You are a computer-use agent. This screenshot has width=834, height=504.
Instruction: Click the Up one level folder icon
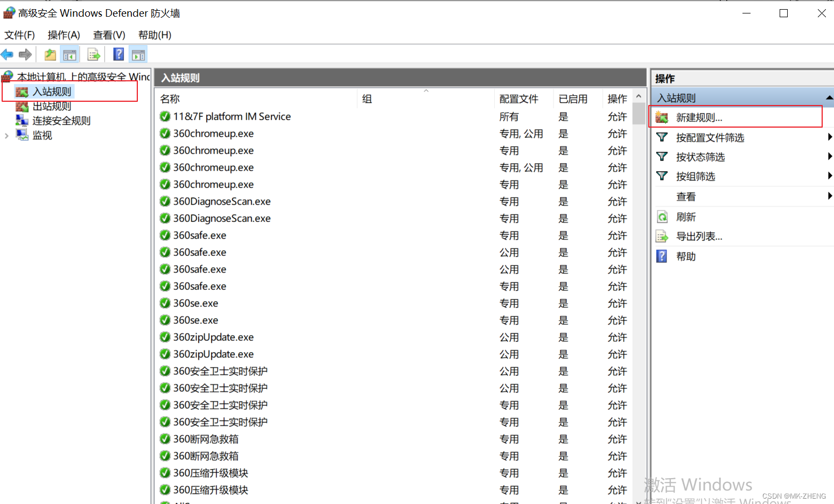tap(50, 54)
